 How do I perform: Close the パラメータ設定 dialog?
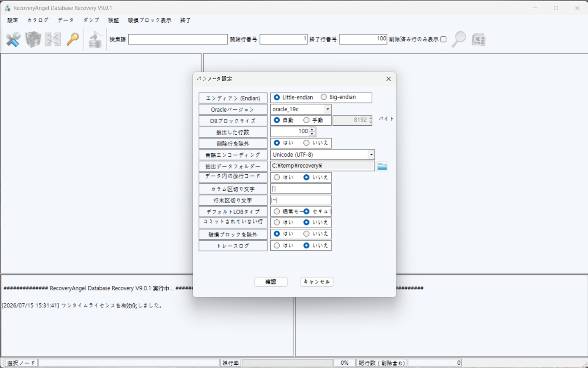388,79
